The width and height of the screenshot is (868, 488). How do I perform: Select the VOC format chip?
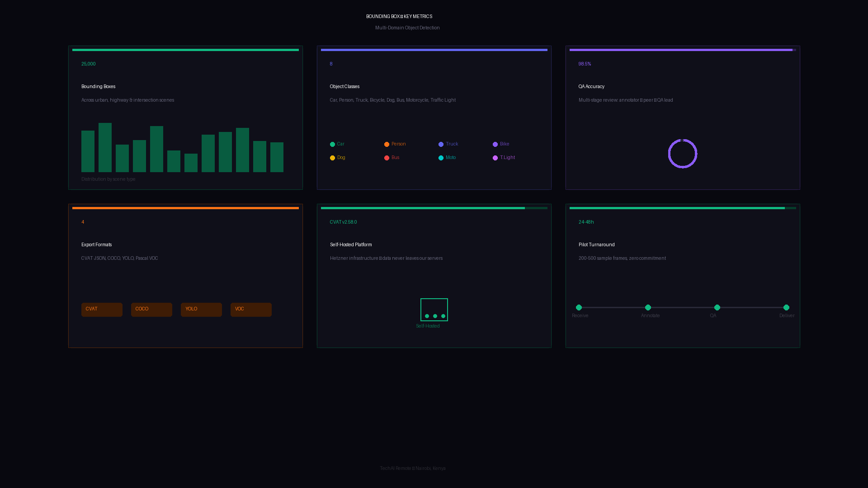251,310
